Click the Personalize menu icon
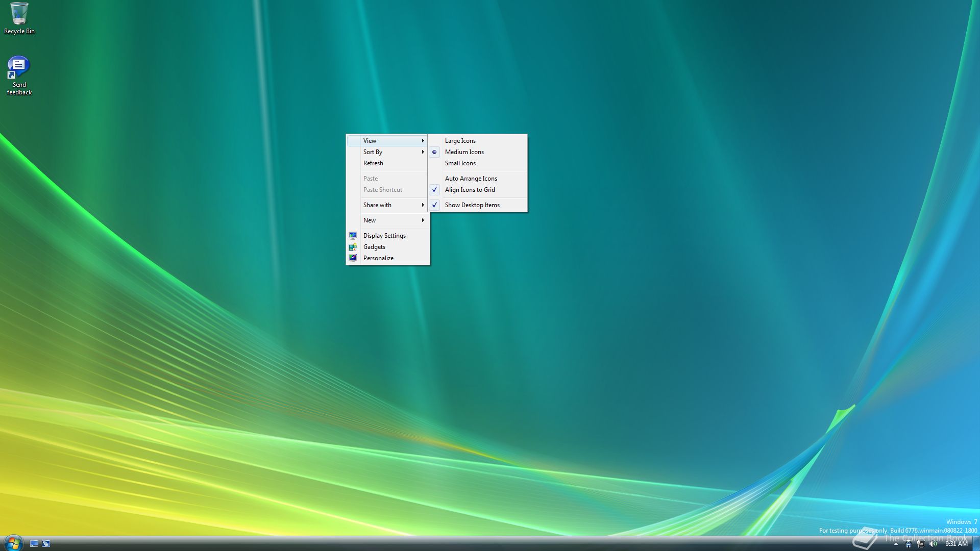This screenshot has height=551, width=980. coord(353,258)
